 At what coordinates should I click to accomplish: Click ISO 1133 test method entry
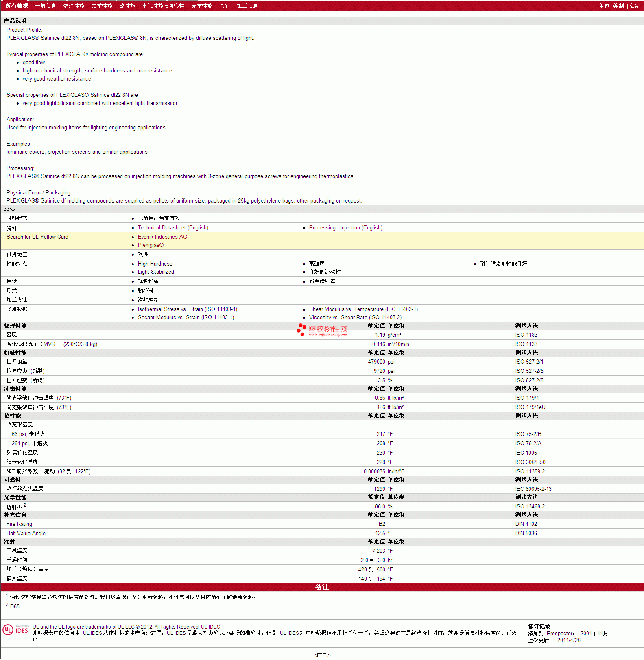(526, 344)
